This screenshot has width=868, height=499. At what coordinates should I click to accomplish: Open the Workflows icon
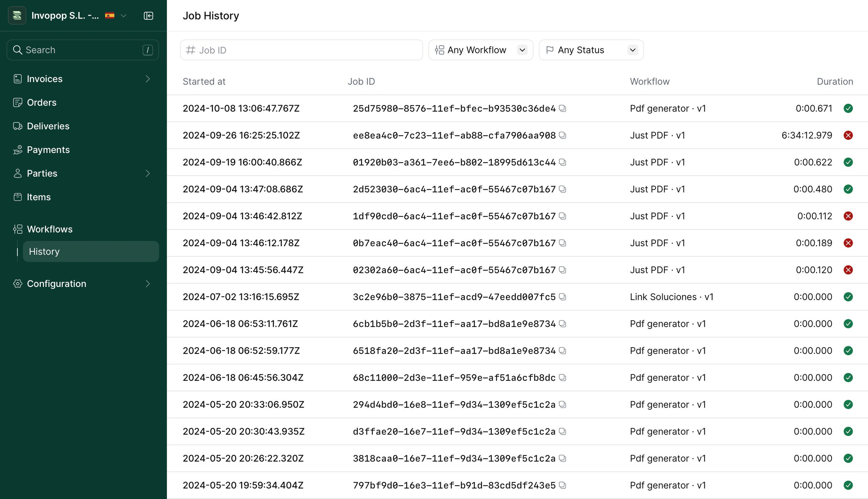(x=18, y=229)
